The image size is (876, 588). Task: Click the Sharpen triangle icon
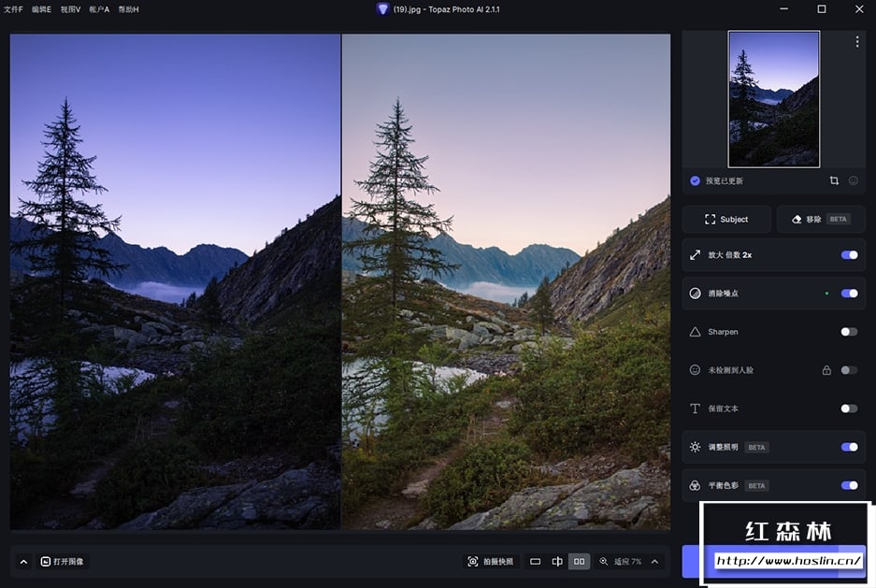pyautogui.click(x=695, y=332)
